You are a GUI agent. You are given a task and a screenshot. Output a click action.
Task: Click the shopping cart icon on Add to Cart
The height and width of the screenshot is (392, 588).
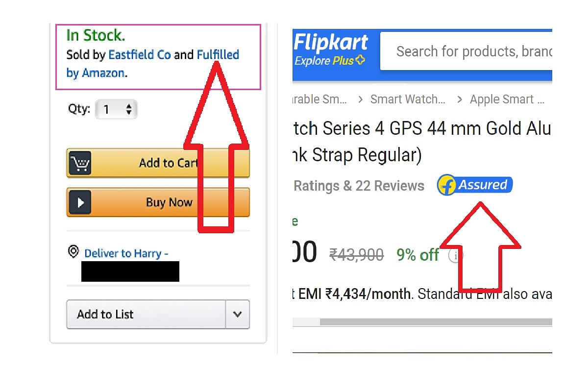(79, 163)
